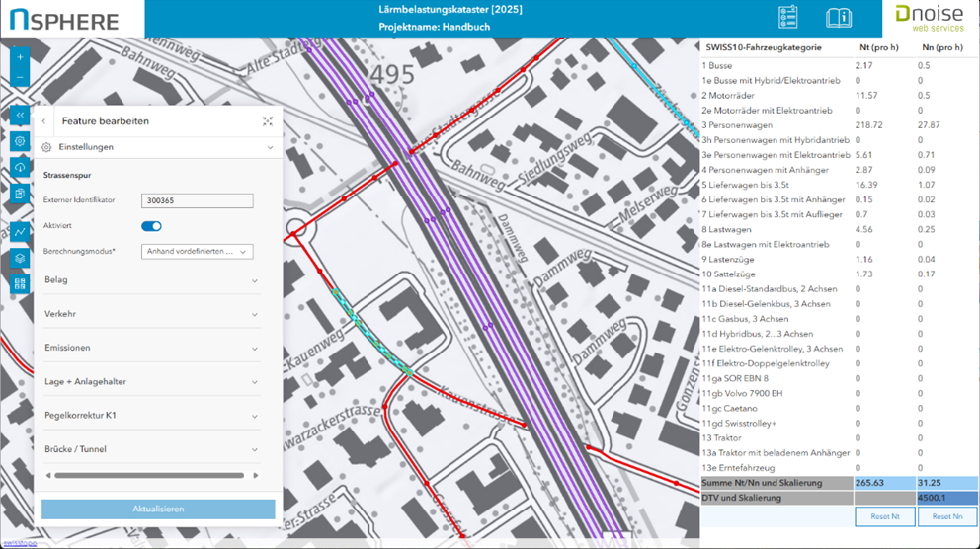The width and height of the screenshot is (980, 549).
Task: Open the checklist icon in header
Action: (x=787, y=18)
